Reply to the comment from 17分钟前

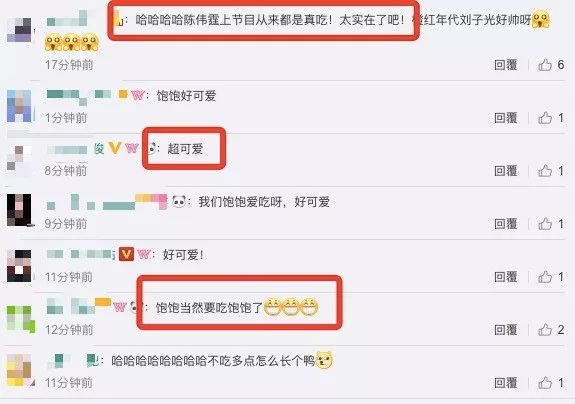click(x=506, y=65)
